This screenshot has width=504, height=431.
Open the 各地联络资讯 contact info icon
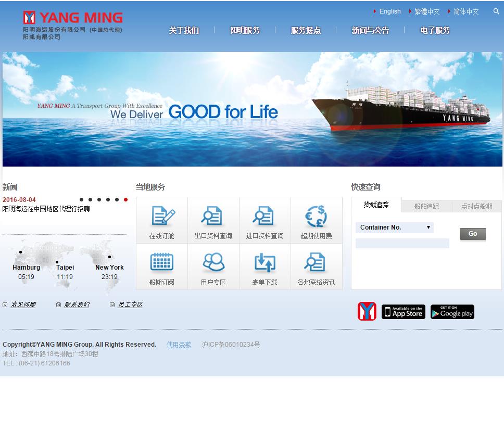click(x=314, y=262)
